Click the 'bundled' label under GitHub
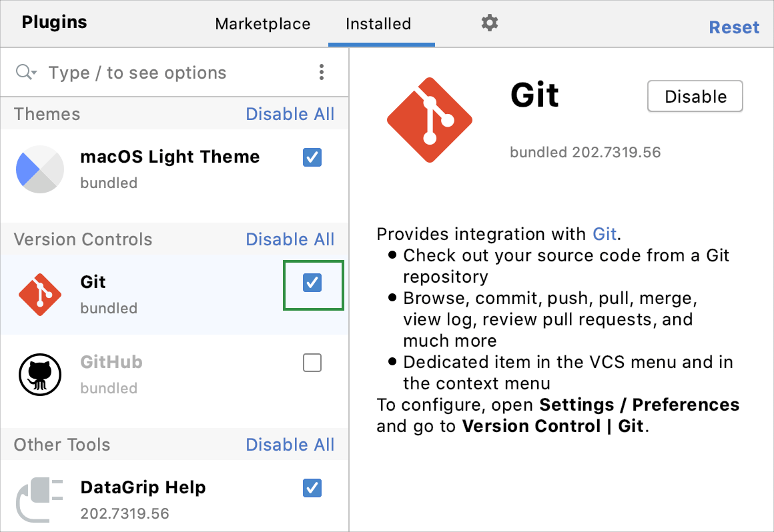The width and height of the screenshot is (774, 532). 109,388
